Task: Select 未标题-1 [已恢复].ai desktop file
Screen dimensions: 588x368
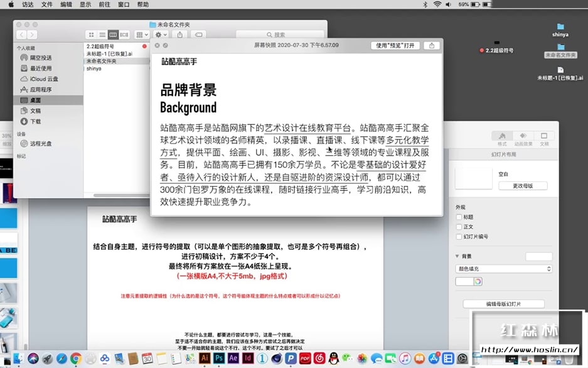Action: tap(560, 73)
